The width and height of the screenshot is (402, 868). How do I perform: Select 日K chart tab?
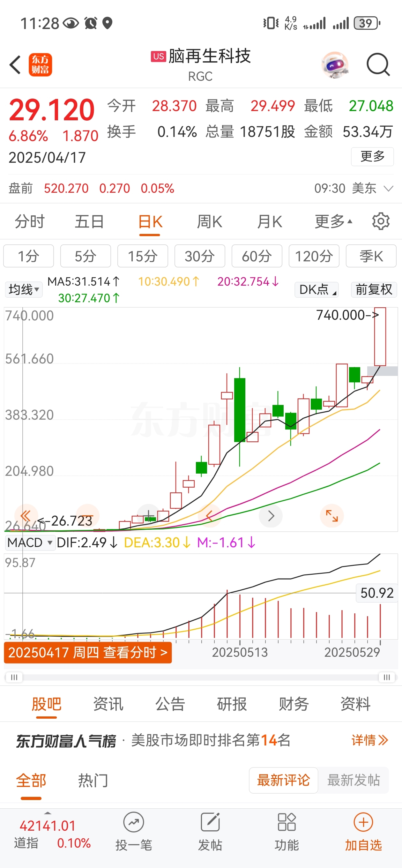pyautogui.click(x=150, y=222)
